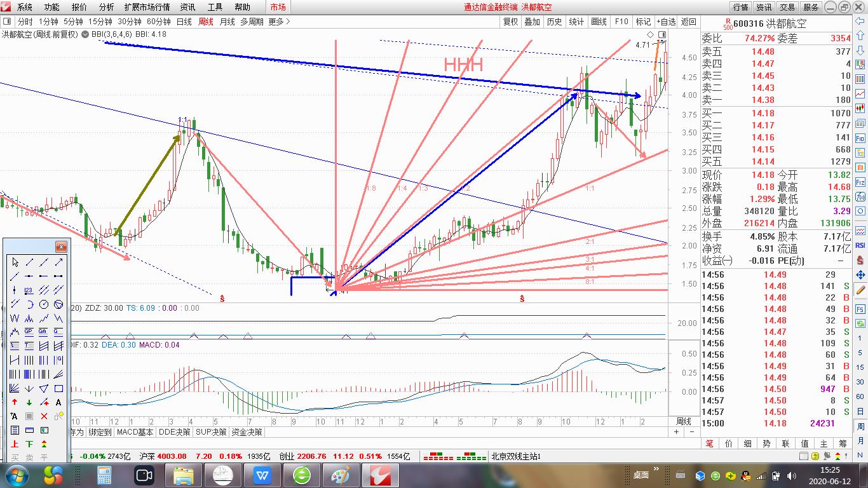Click the 返回 return button

pyautogui.click(x=689, y=22)
